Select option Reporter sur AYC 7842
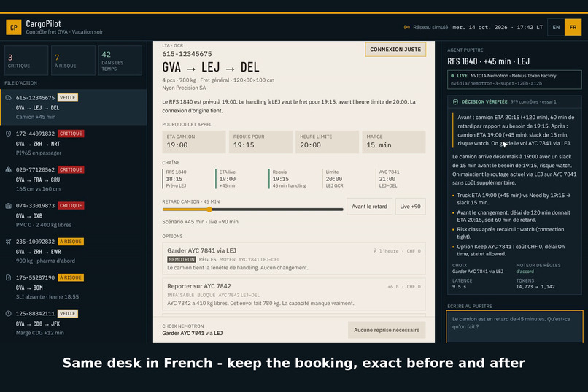Viewport: 588px width, 392px height. [x=294, y=294]
